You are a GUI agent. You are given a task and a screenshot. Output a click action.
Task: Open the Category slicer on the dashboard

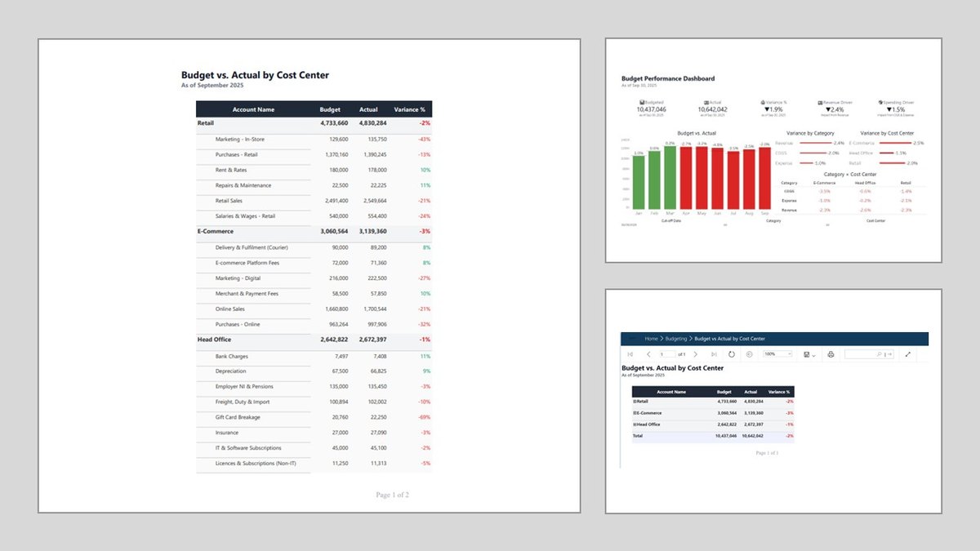point(774,224)
